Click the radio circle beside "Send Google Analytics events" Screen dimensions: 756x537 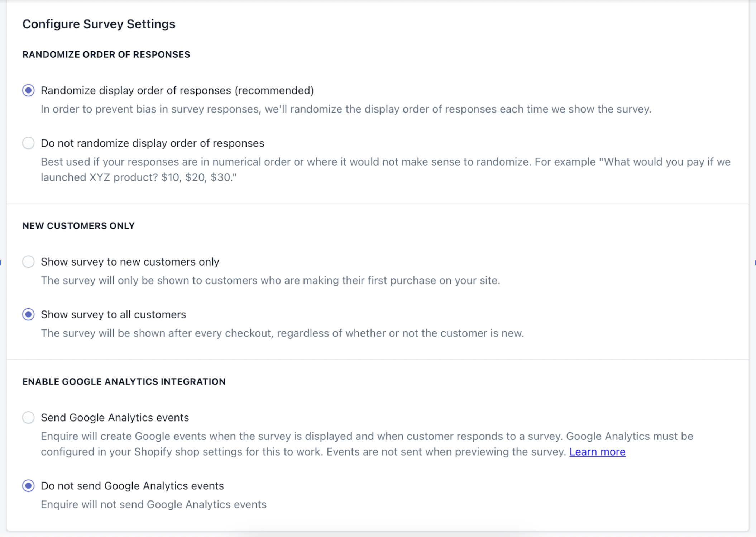tap(28, 418)
